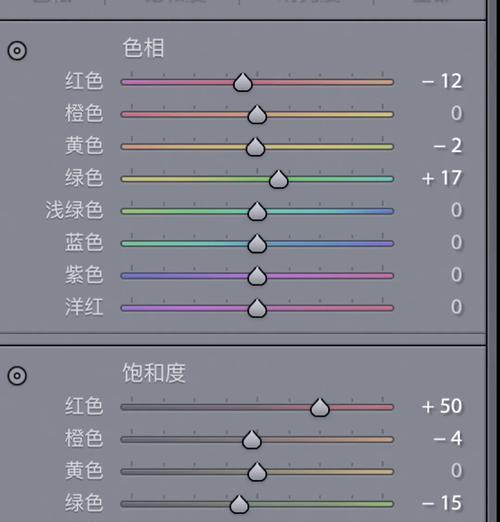This screenshot has height=522, width=500.
Task: Click the Saturation red value field +50
Action: (x=442, y=406)
